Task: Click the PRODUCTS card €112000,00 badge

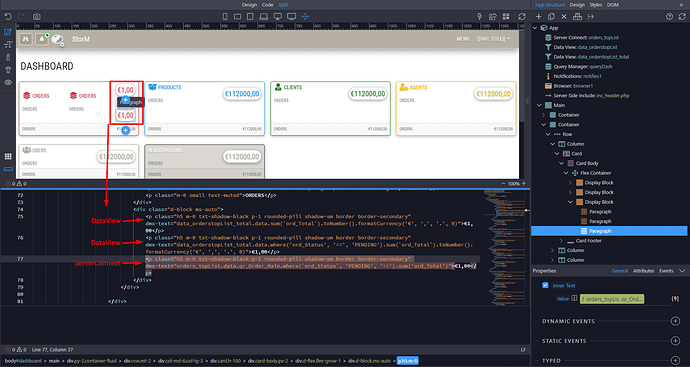Action: click(x=242, y=94)
